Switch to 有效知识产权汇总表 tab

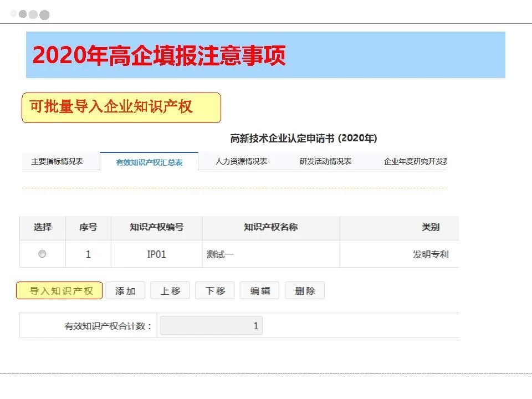tap(149, 162)
